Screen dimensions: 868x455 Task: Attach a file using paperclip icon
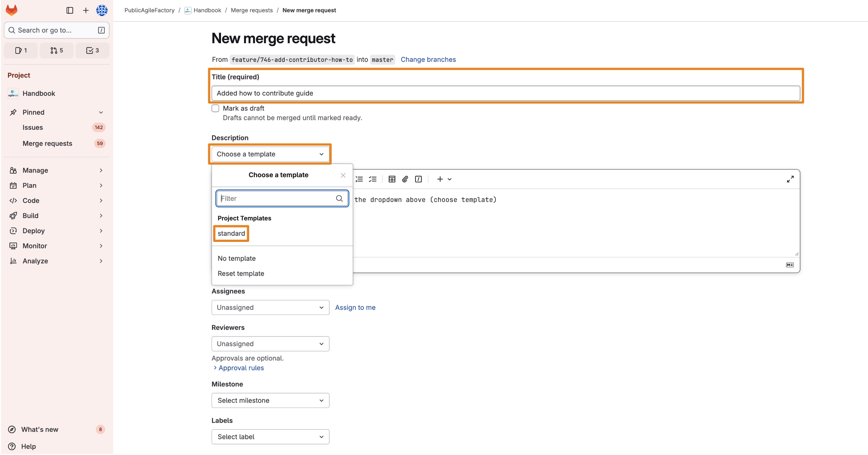[x=405, y=179]
